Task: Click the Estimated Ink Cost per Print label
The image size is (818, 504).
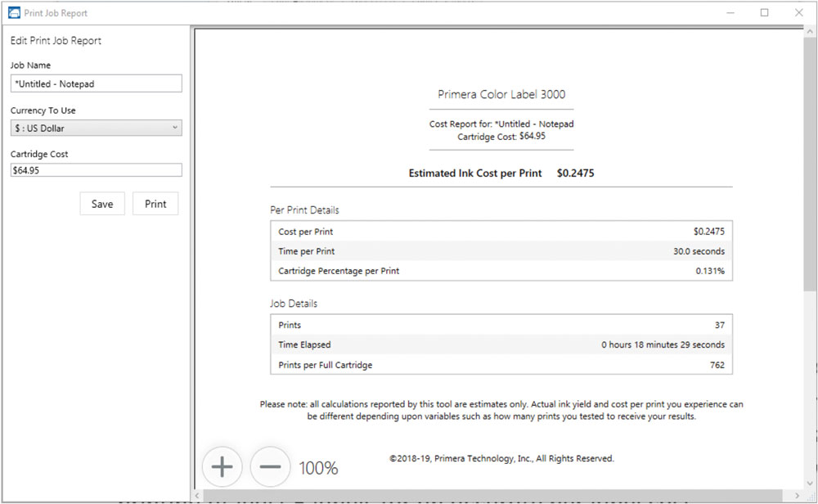Action: pyautogui.click(x=475, y=173)
